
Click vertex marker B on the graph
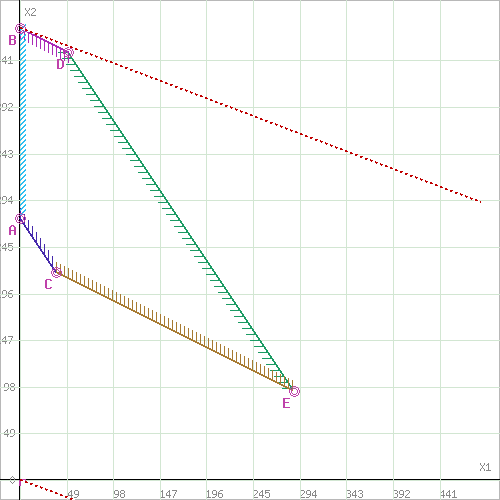pos(20,28)
